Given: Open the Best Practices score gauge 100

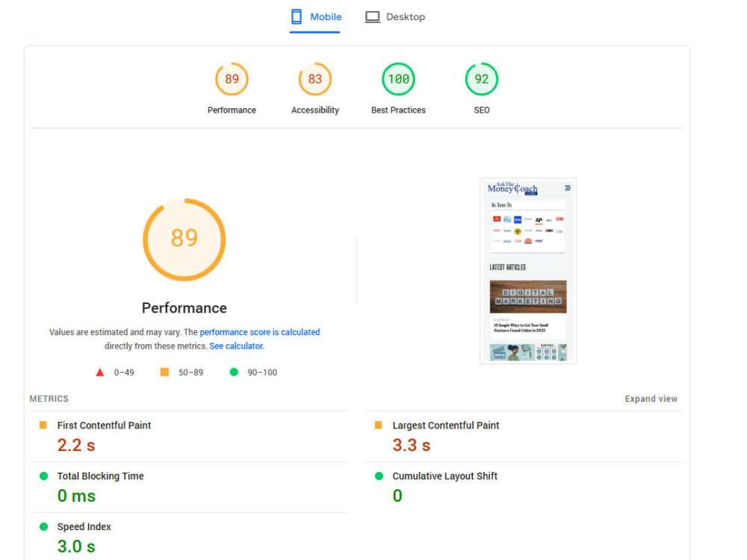Looking at the screenshot, I should pos(398,79).
